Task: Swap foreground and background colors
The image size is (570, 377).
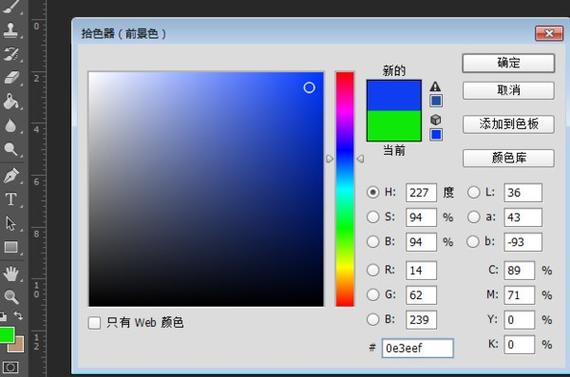Action: [x=18, y=316]
